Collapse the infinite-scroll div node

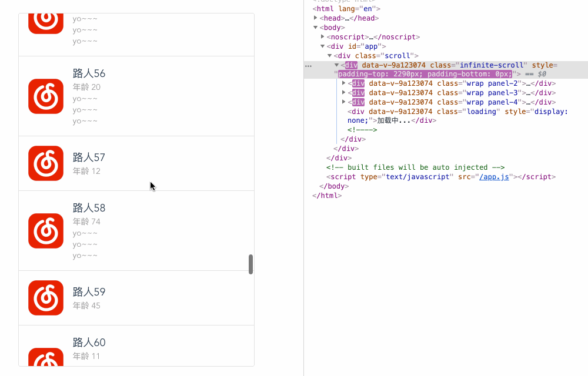pyautogui.click(x=337, y=65)
